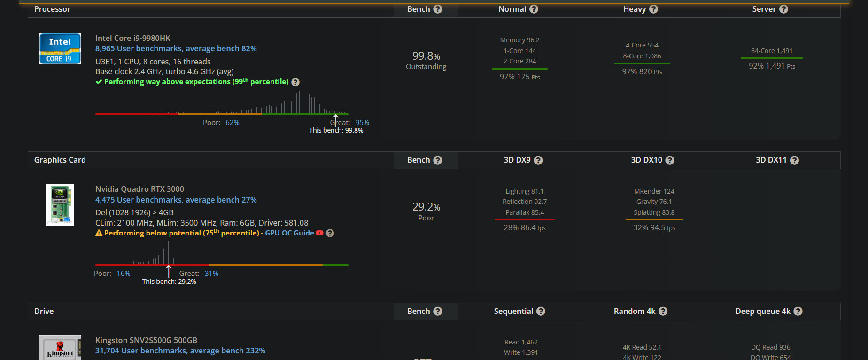Click 'This bench: 99.8%' label
The image size is (868, 360).
(x=336, y=130)
